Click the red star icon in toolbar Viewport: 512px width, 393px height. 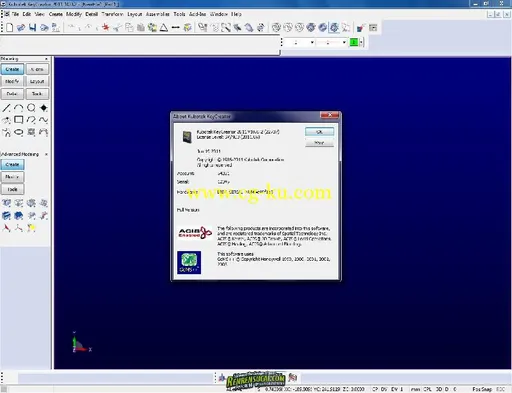click(106, 27)
